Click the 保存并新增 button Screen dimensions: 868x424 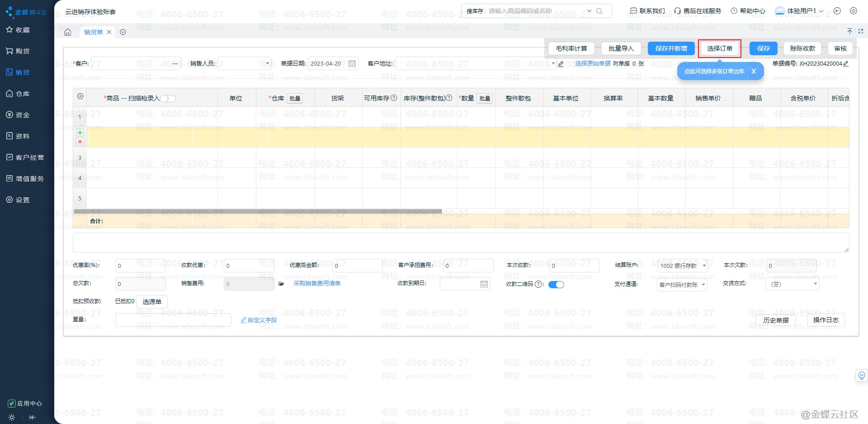[671, 48]
